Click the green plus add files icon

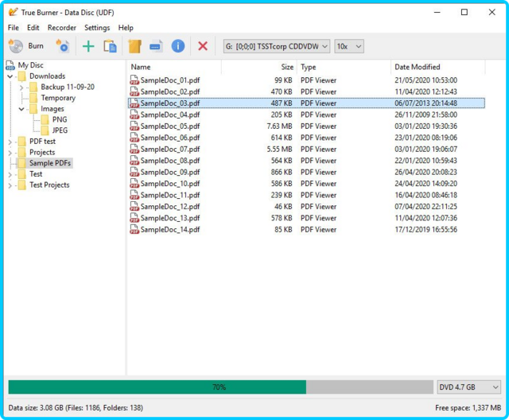(88, 46)
